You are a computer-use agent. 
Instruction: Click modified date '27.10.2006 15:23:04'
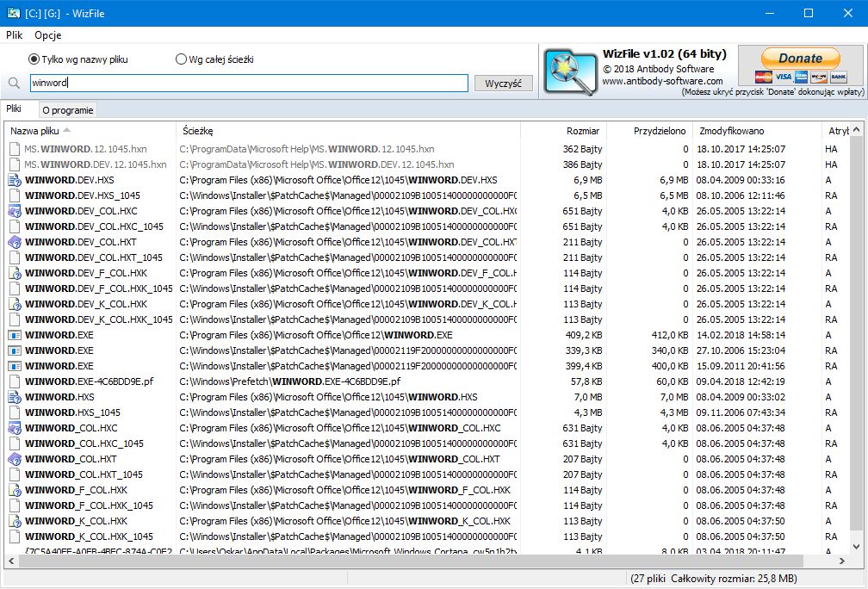(741, 350)
